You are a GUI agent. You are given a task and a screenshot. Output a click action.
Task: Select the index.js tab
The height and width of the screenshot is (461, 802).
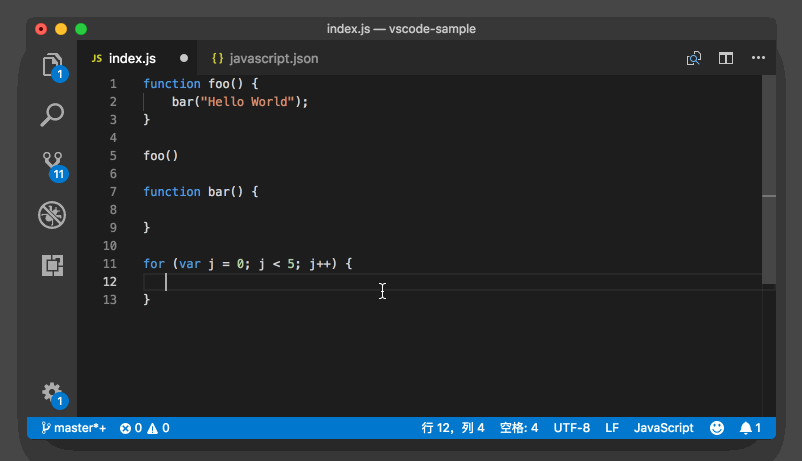(x=132, y=59)
